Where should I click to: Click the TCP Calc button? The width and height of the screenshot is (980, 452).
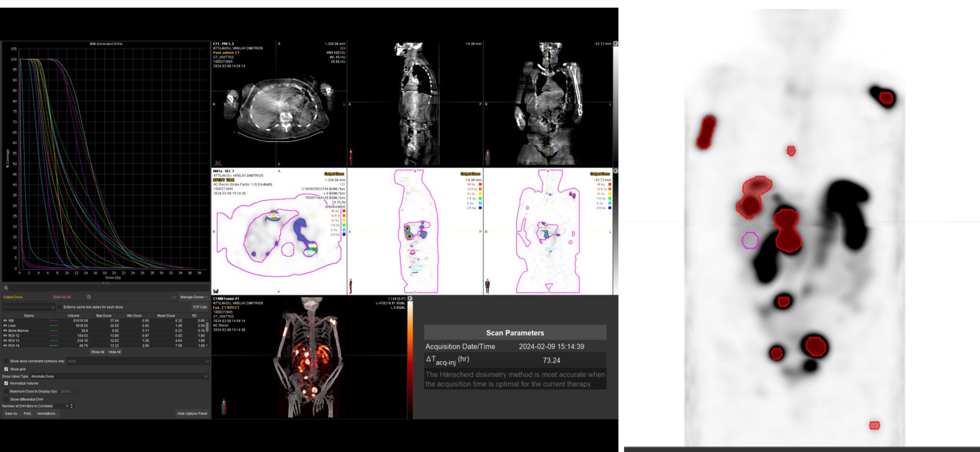[200, 307]
